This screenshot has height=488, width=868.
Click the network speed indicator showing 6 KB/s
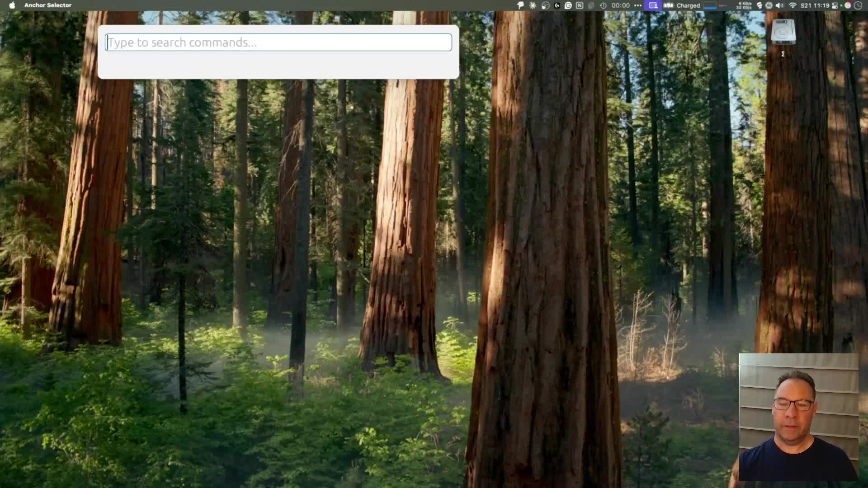743,5
